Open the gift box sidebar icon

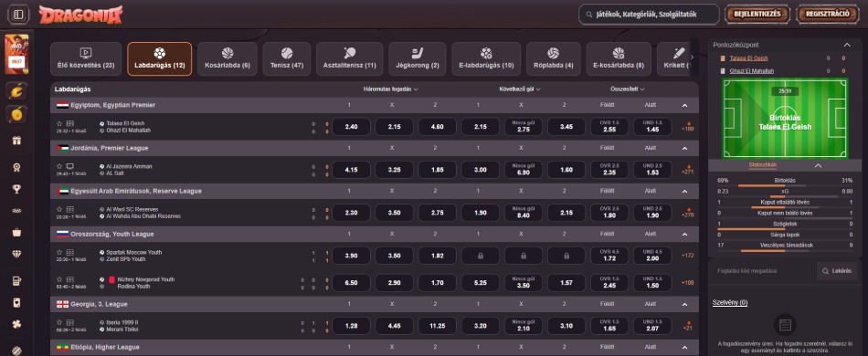point(16,141)
